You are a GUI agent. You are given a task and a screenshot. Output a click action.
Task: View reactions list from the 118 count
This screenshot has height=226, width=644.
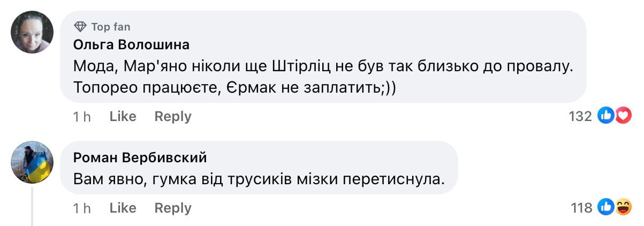point(581,208)
